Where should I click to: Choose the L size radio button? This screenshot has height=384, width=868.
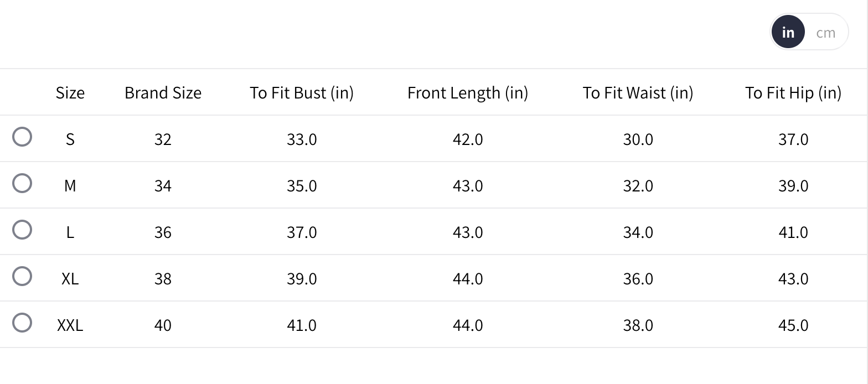pyautogui.click(x=22, y=230)
